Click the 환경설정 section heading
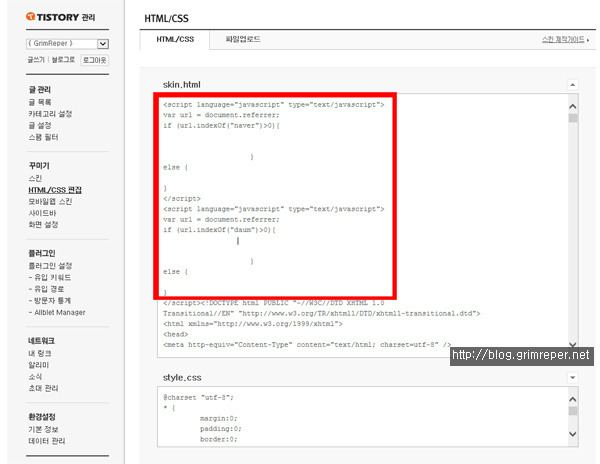Image resolution: width=600 pixels, height=464 pixels. pos(42,417)
